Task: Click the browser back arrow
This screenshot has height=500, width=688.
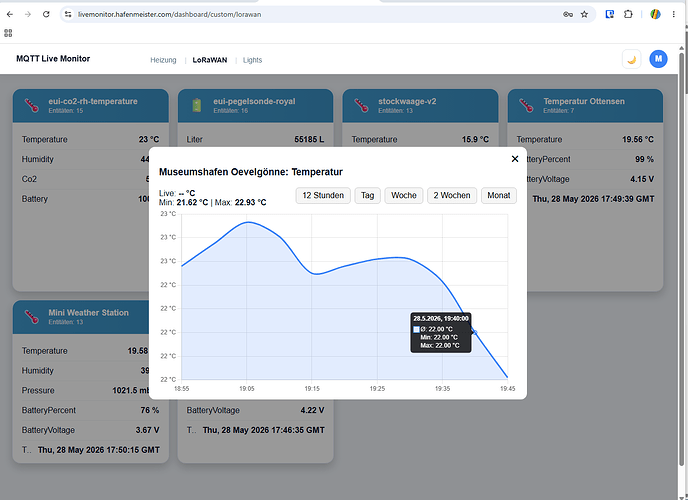Action: [10, 14]
